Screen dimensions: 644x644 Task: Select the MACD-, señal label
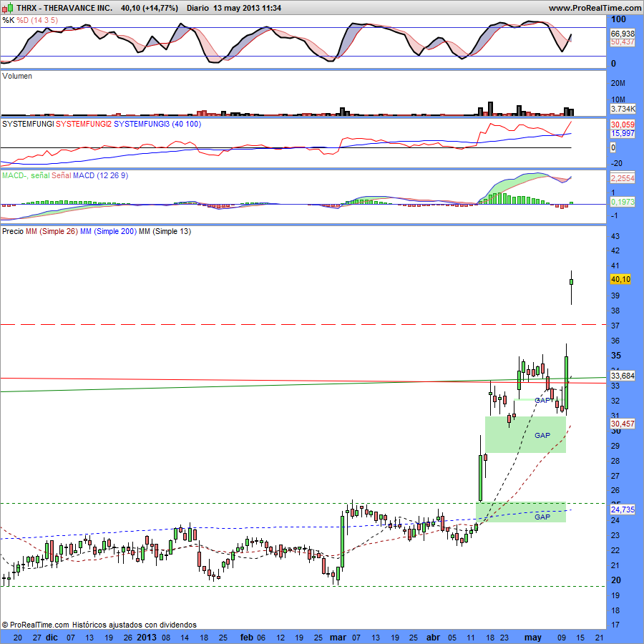26,175
